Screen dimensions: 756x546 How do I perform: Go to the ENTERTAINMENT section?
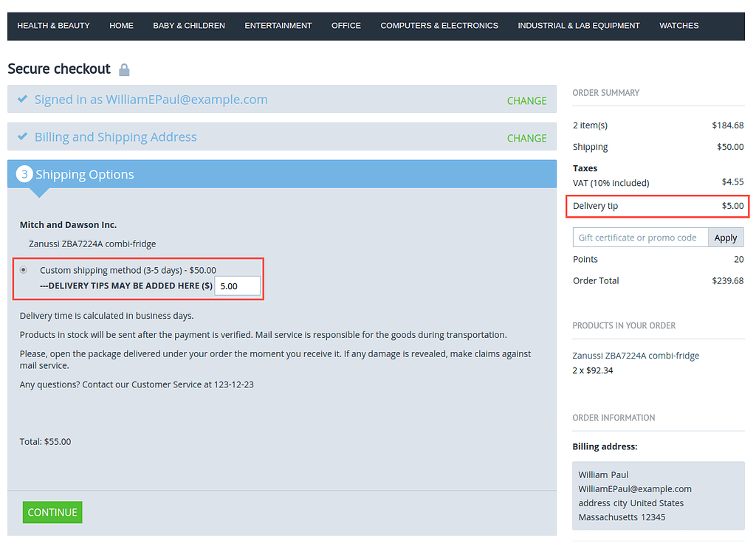(278, 25)
